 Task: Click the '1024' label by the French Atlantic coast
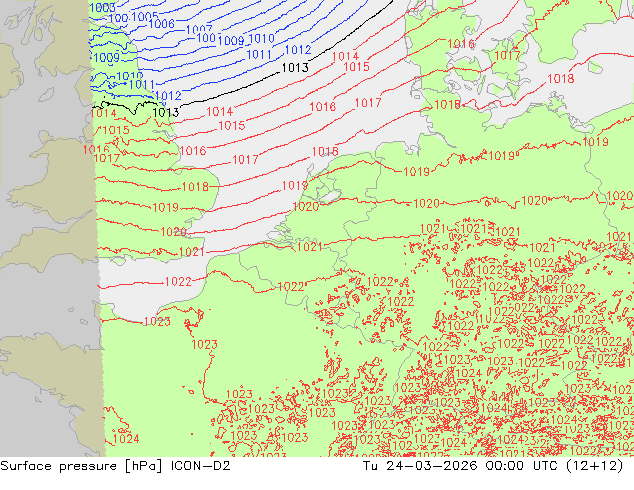tap(126, 439)
